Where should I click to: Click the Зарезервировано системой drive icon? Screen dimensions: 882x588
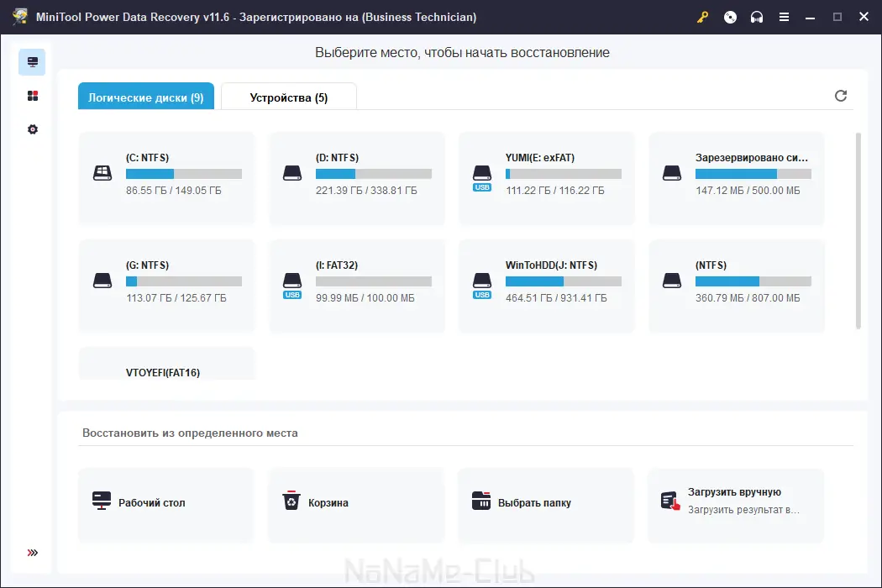(x=672, y=173)
